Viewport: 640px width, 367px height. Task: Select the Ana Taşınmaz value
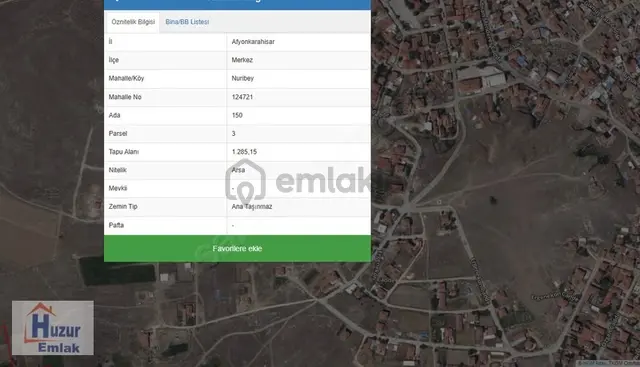coord(251,207)
